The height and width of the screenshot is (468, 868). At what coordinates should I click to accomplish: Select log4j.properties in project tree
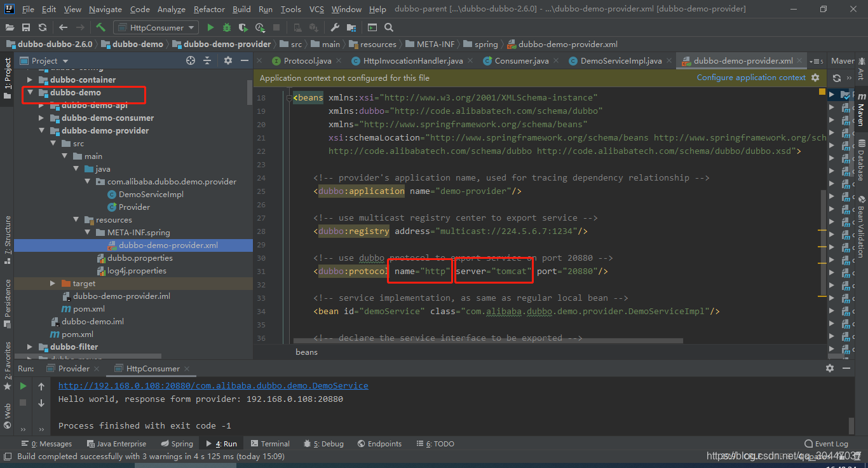pos(137,270)
